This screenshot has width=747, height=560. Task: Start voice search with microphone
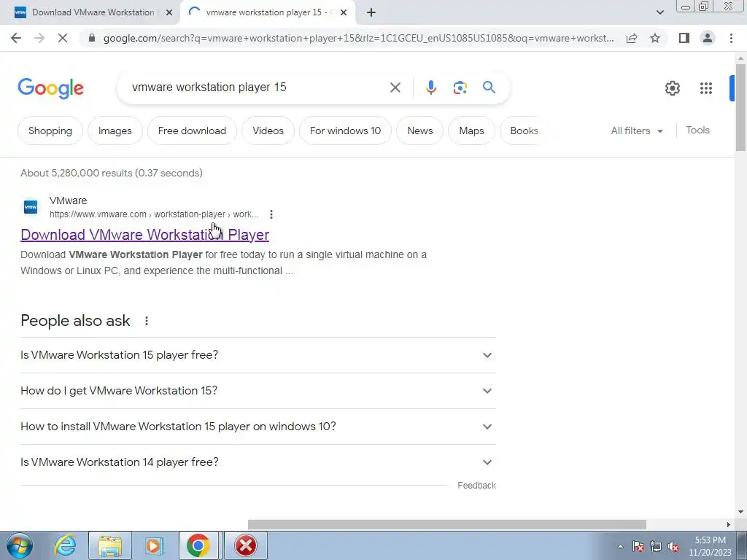tap(430, 87)
